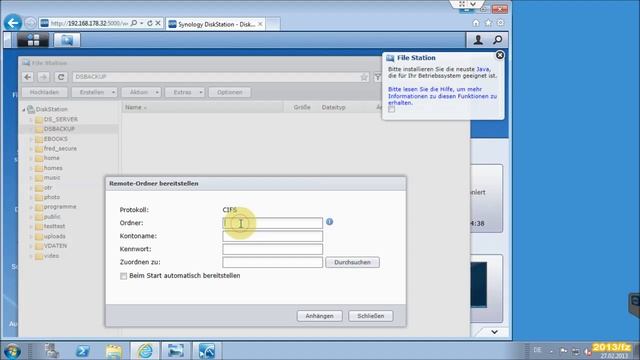Open browser favorites star
This screenshot has height=360, width=640.
pyautogui.click(x=488, y=23)
